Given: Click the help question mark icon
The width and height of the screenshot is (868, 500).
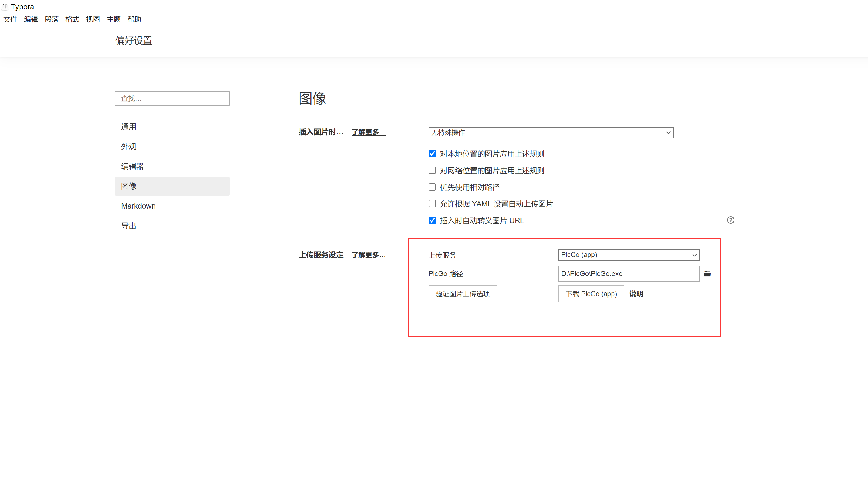Looking at the screenshot, I should (730, 220).
